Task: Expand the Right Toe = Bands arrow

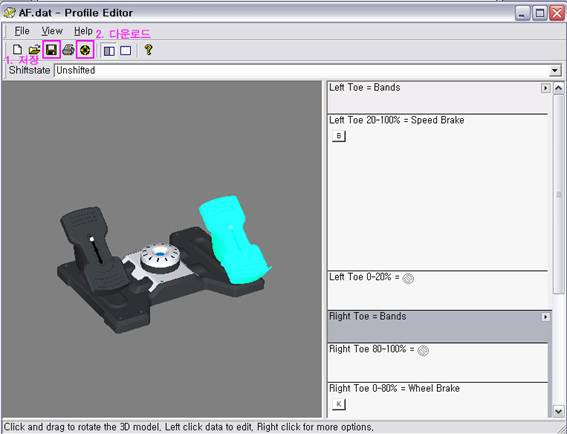Action: (x=545, y=317)
